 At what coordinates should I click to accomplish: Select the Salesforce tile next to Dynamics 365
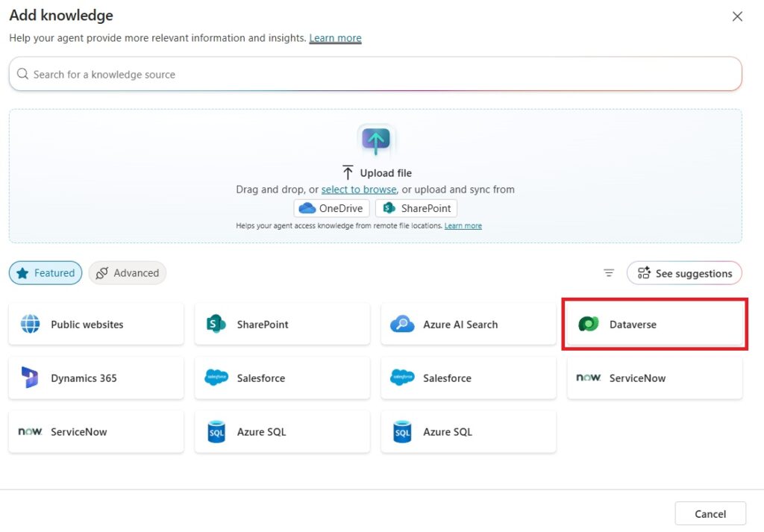tap(282, 378)
